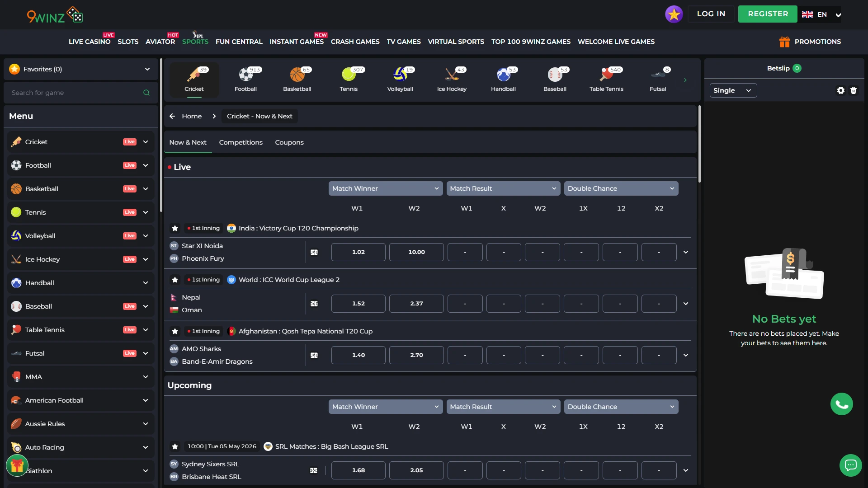Viewport: 868px width, 488px height.
Task: Click the purple star rewards icon
Action: 674,14
